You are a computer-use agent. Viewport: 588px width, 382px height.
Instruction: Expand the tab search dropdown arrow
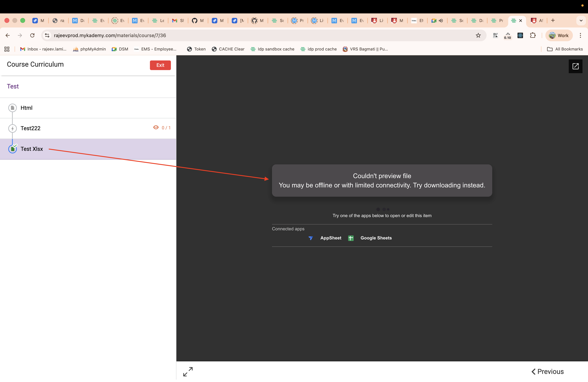click(581, 20)
